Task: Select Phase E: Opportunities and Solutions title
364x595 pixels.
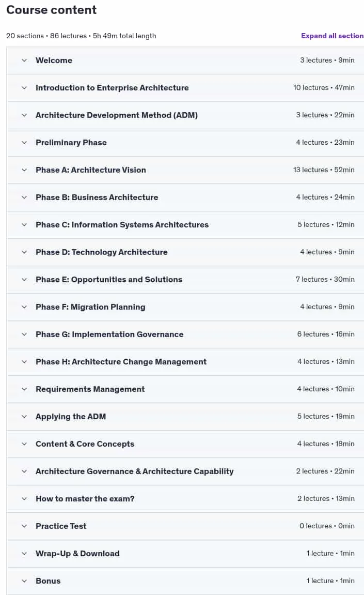Action: pos(109,280)
